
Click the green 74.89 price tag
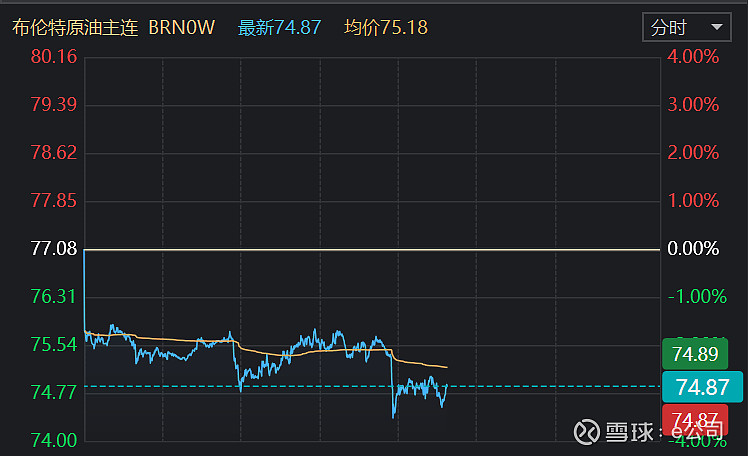(695, 354)
